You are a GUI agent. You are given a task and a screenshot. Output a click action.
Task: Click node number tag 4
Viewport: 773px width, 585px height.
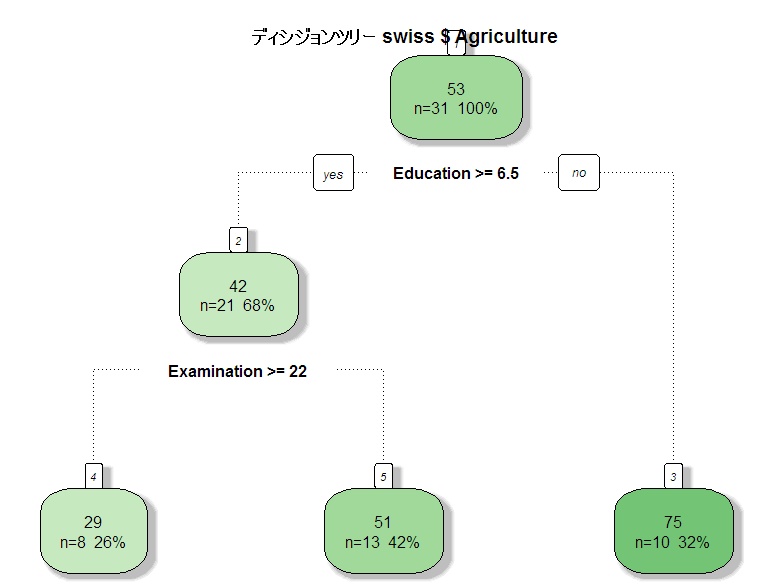[94, 476]
